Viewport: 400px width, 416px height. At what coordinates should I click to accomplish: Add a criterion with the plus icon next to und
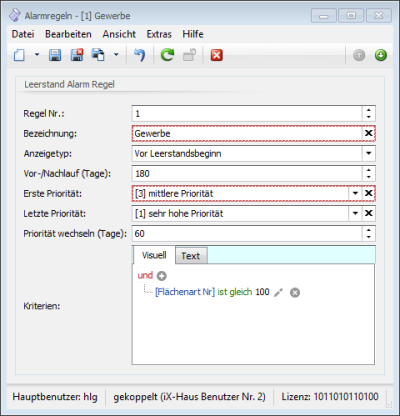click(162, 276)
